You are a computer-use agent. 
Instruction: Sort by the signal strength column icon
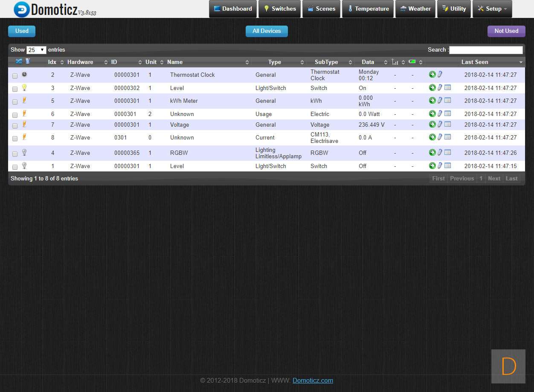[x=395, y=62]
